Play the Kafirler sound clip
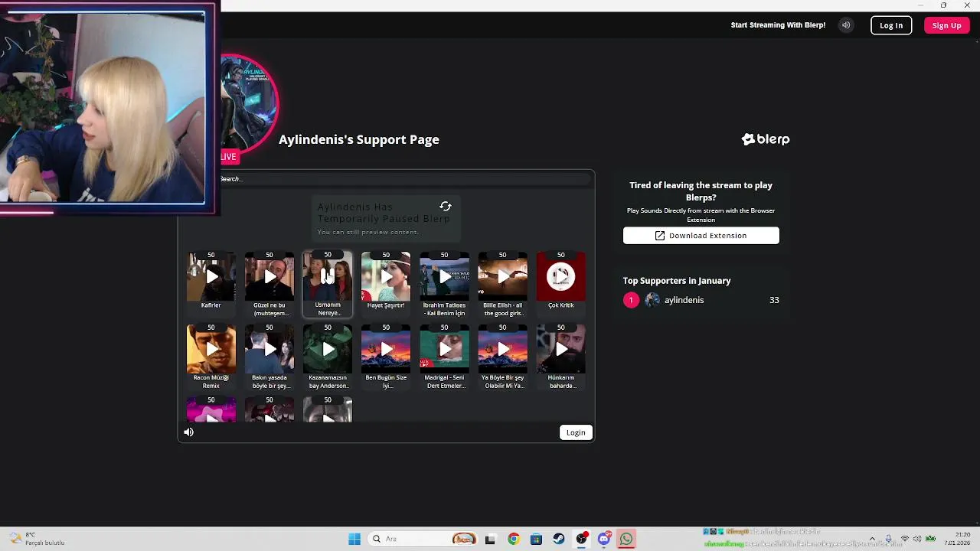980x551 pixels. tap(211, 276)
